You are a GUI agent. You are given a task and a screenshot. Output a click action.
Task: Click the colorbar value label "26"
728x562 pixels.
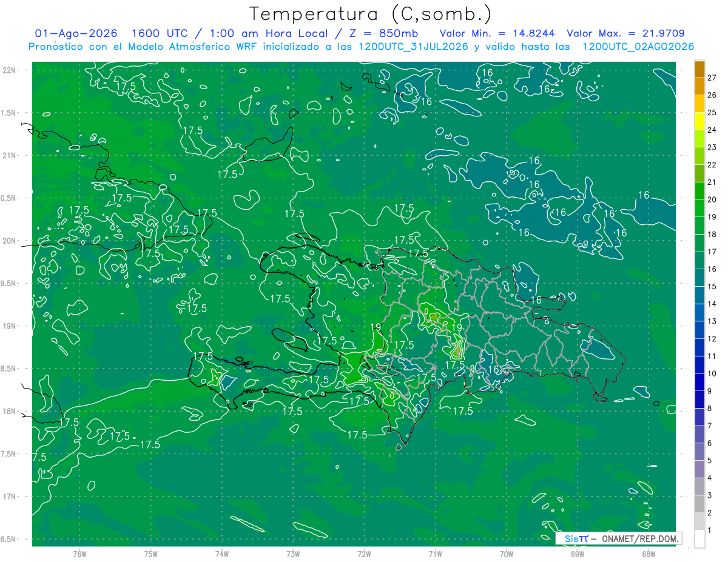point(712,95)
